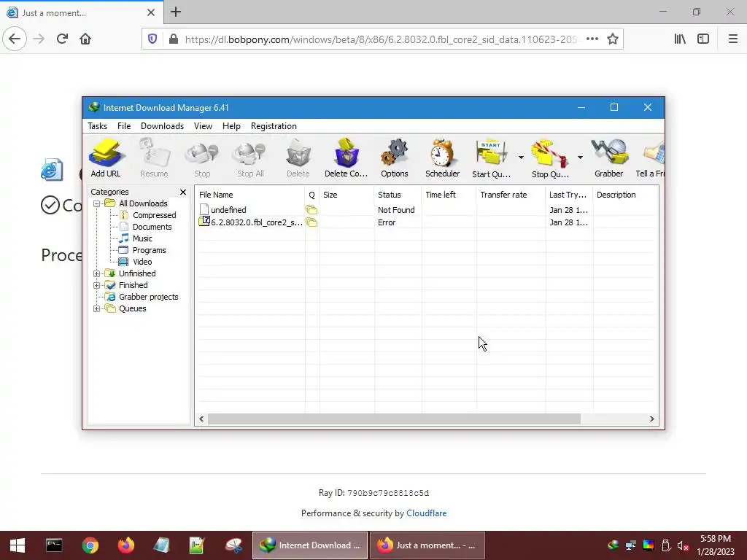The height and width of the screenshot is (560, 747).
Task: Select the Documents category
Action: point(152,227)
